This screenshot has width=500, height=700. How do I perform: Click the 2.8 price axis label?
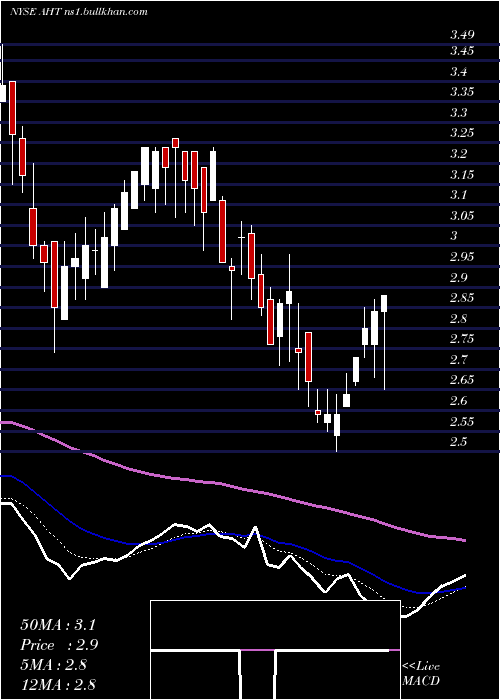458,319
